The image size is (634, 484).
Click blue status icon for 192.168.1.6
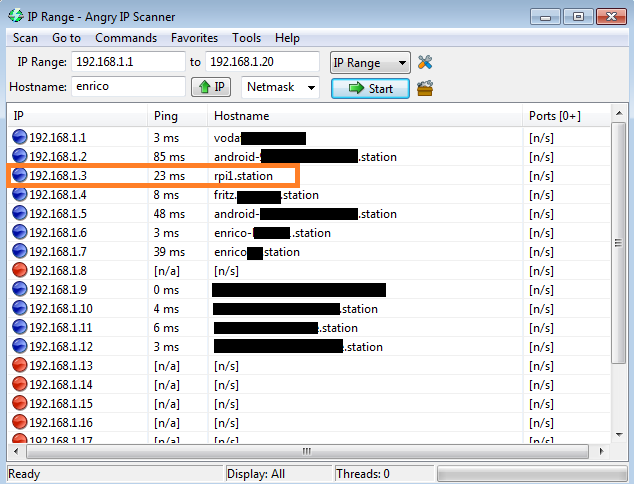pos(19,232)
